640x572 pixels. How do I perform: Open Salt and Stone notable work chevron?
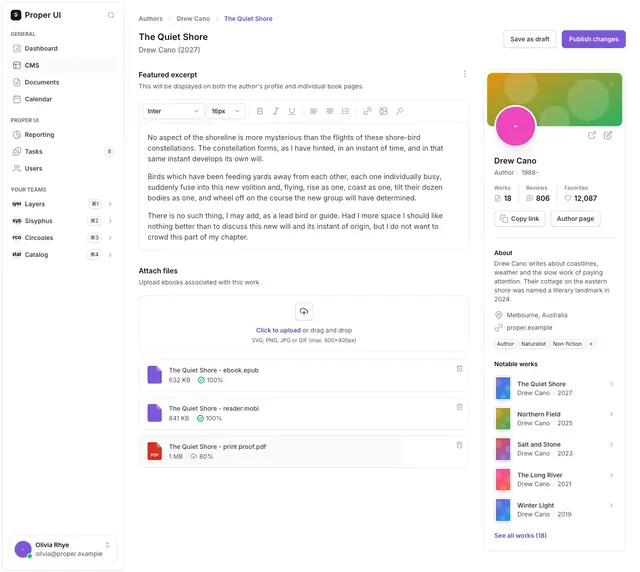611,444
